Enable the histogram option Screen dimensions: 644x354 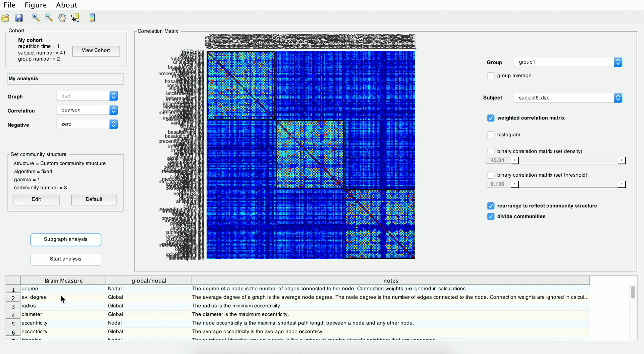[490, 135]
